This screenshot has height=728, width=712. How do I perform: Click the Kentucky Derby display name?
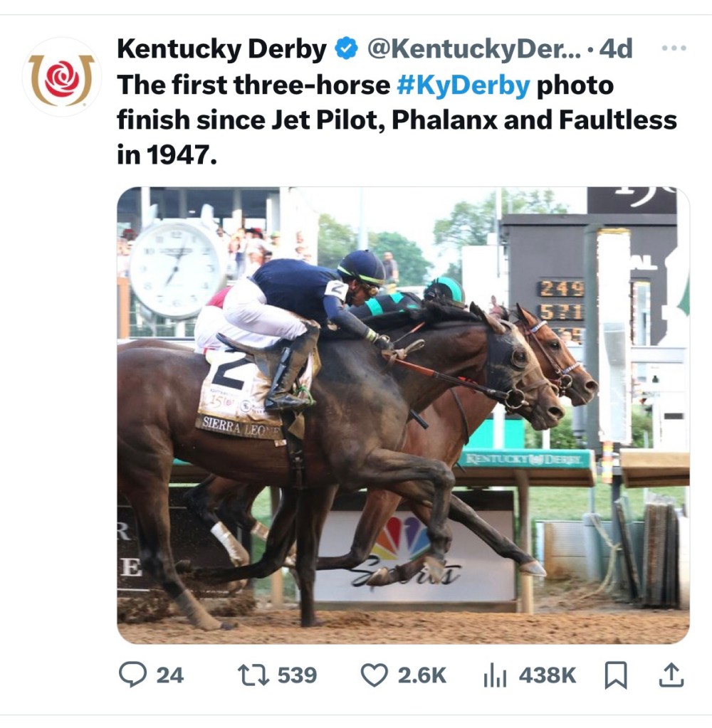click(221, 49)
